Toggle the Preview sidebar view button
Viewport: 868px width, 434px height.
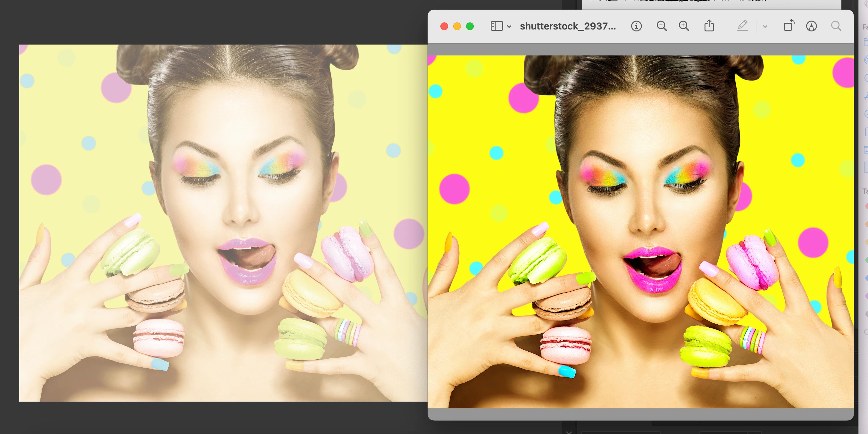(x=496, y=26)
